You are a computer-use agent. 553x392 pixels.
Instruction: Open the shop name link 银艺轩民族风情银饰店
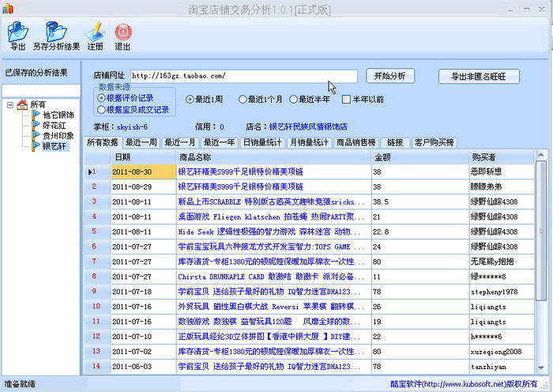point(308,126)
